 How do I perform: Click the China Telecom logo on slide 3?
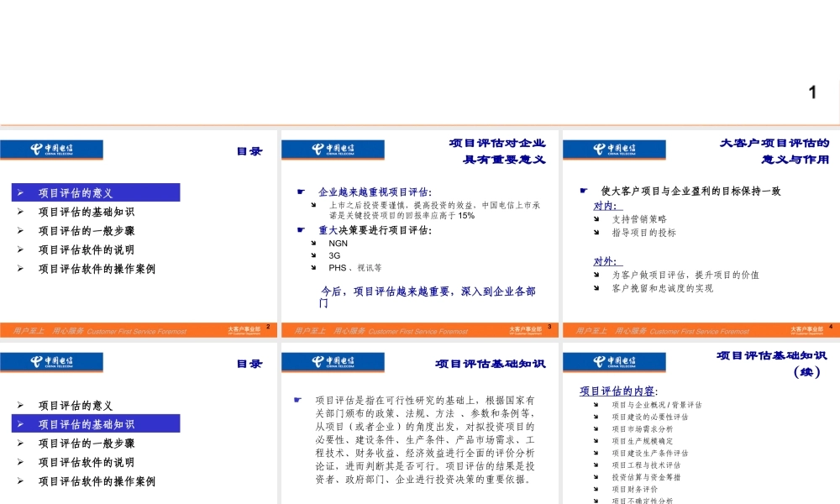pos(333,150)
